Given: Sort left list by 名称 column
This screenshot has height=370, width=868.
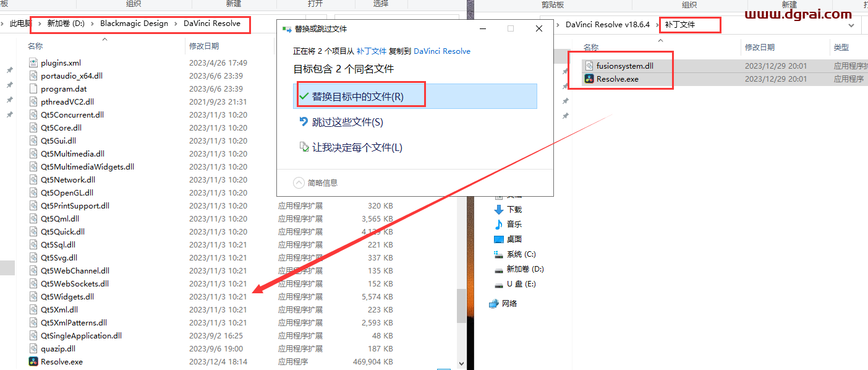Looking at the screenshot, I should pyautogui.click(x=35, y=46).
